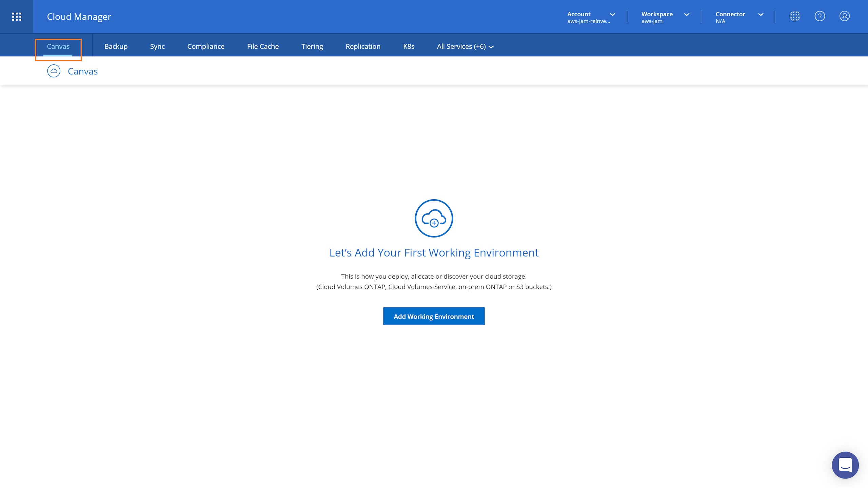Switch to the Replication tab

pos(363,46)
